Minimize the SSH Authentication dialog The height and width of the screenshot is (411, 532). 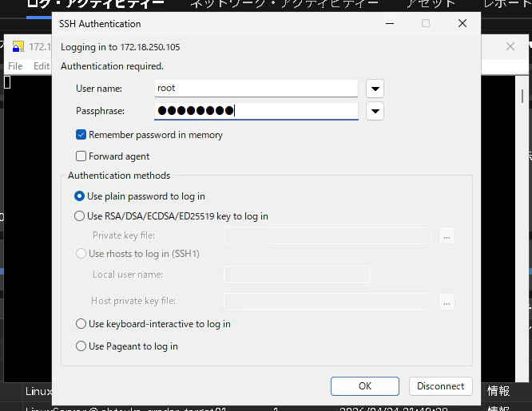pos(390,23)
